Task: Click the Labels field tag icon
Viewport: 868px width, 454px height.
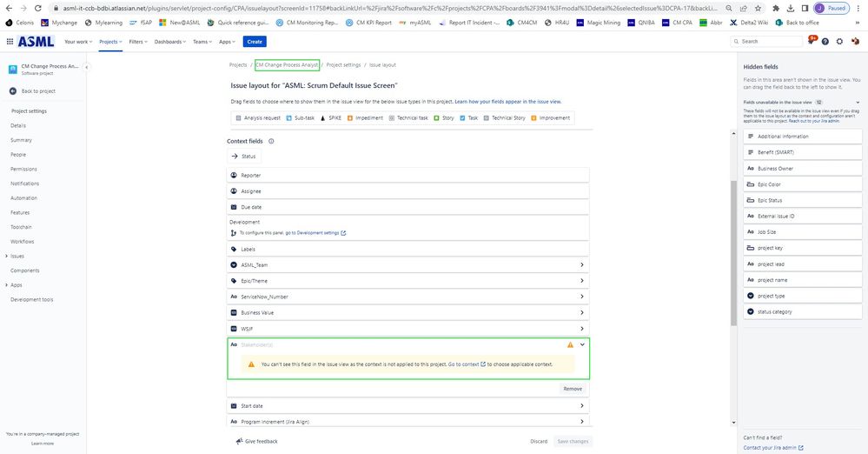Action: pyautogui.click(x=234, y=250)
